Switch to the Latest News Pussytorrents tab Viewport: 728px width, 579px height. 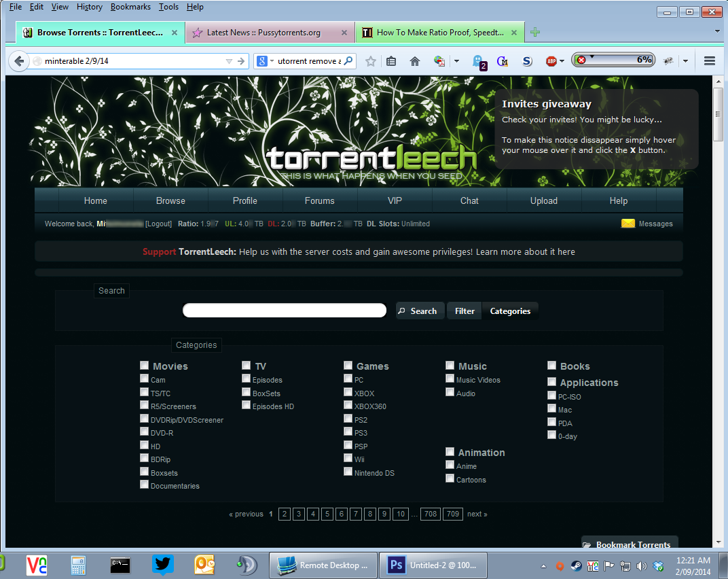click(x=270, y=32)
